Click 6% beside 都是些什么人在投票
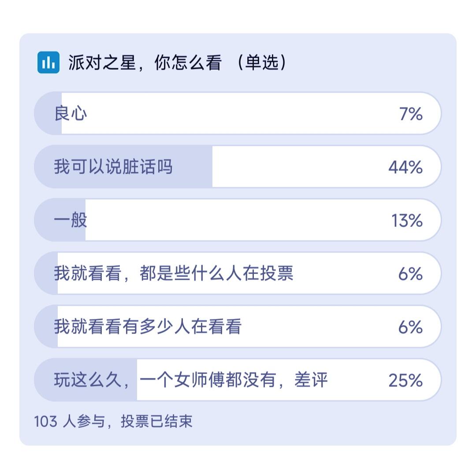Screen dimensions: 476x455 click(x=410, y=274)
